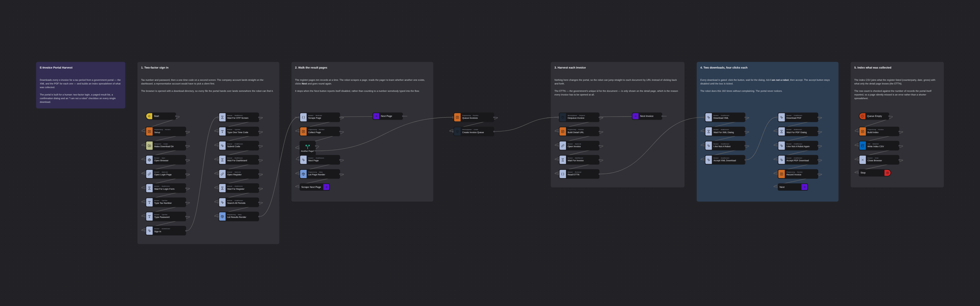Select the Submit Code click icon
980x306 pixels.
222,146
